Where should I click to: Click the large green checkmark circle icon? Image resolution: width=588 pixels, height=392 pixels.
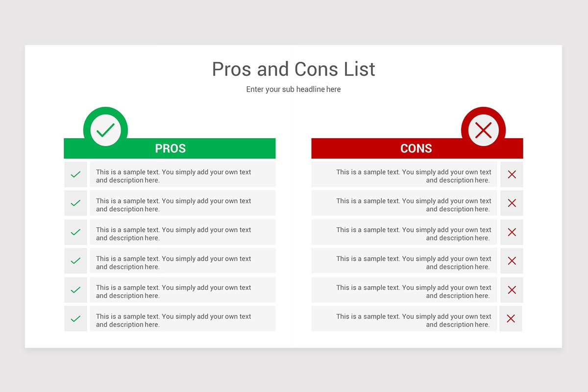coord(105,130)
